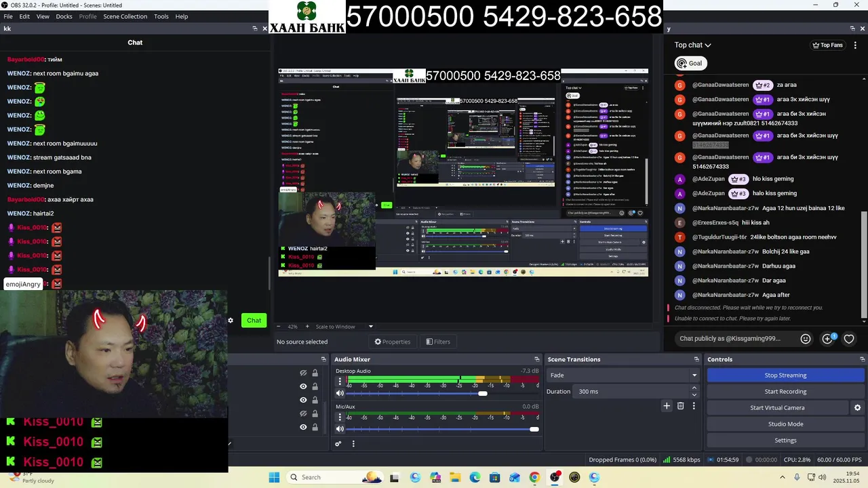
Task: Click the Super Chat purchase icon
Action: [x=828, y=339]
